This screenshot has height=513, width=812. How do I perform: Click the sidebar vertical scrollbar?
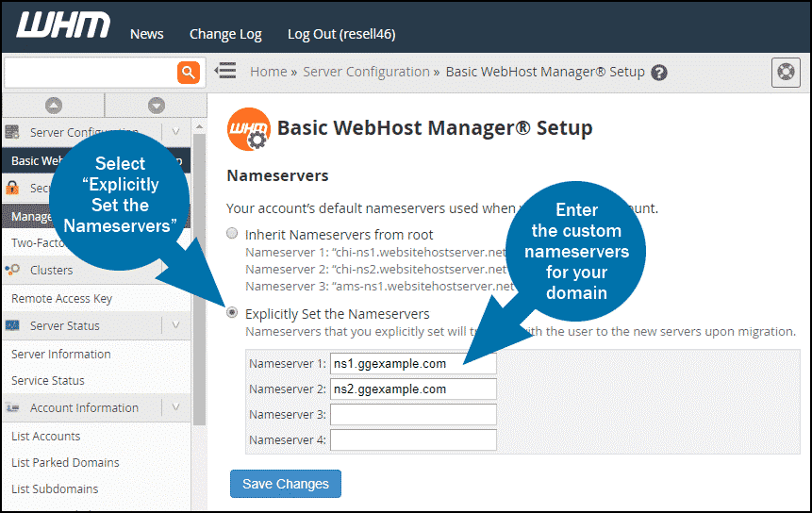(x=198, y=283)
